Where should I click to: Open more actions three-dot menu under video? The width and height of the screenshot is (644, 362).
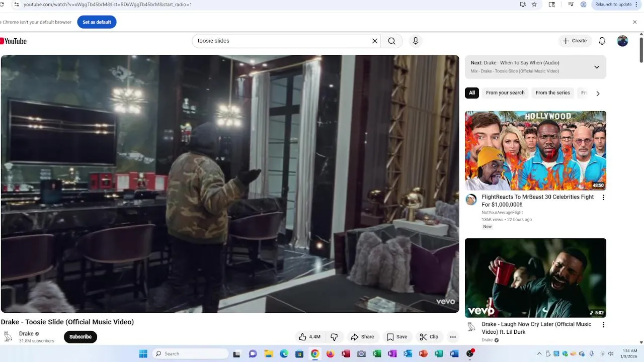[453, 337]
